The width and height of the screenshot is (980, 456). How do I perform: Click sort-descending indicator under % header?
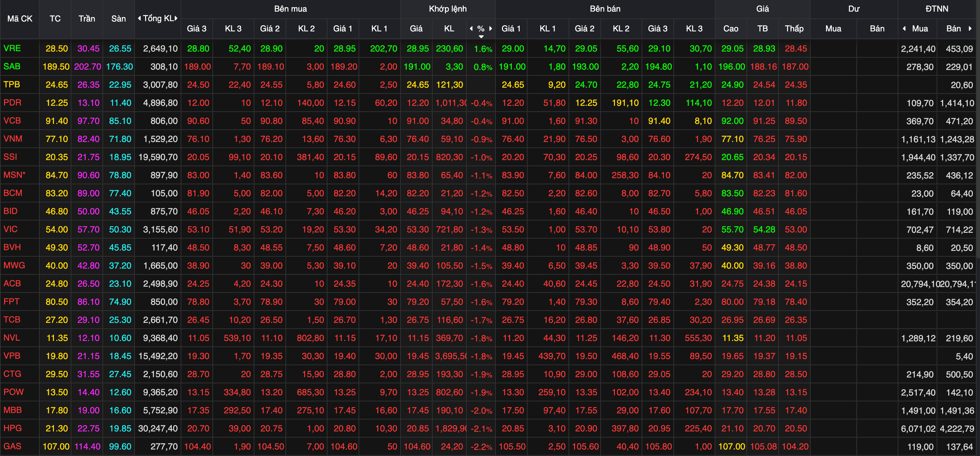481,37
